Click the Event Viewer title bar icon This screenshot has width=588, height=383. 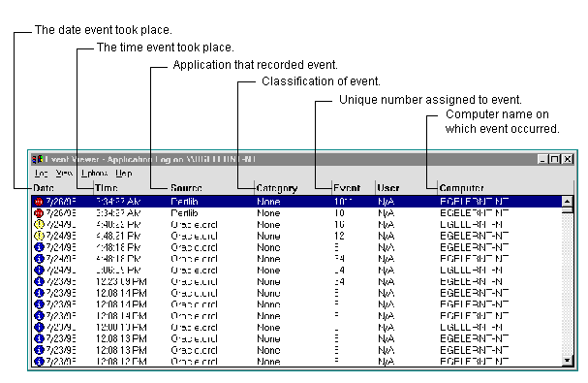pos(37,159)
